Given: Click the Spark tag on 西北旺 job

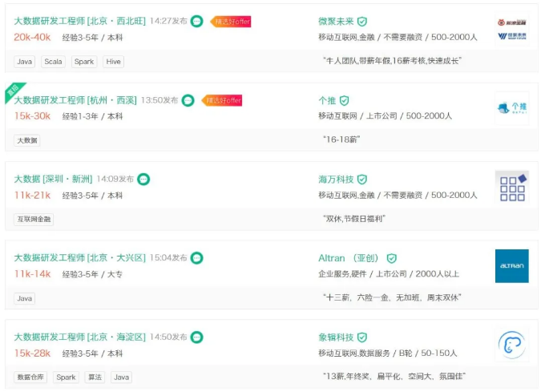Looking at the screenshot, I should click(x=84, y=62).
